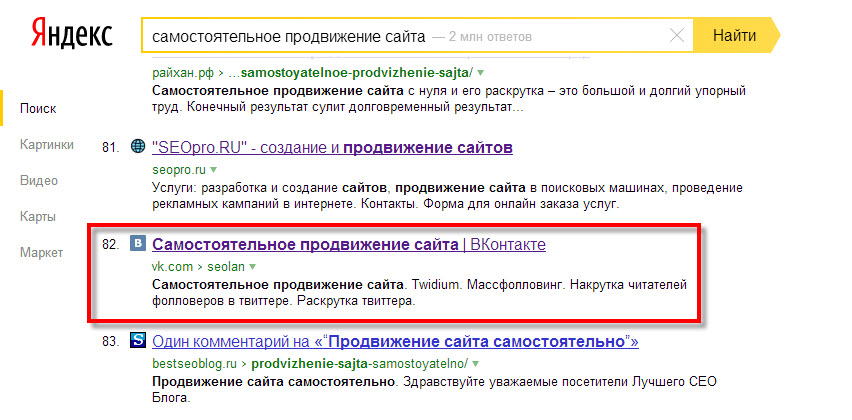Expand the green arrow after райхан.рф URL

click(x=481, y=73)
